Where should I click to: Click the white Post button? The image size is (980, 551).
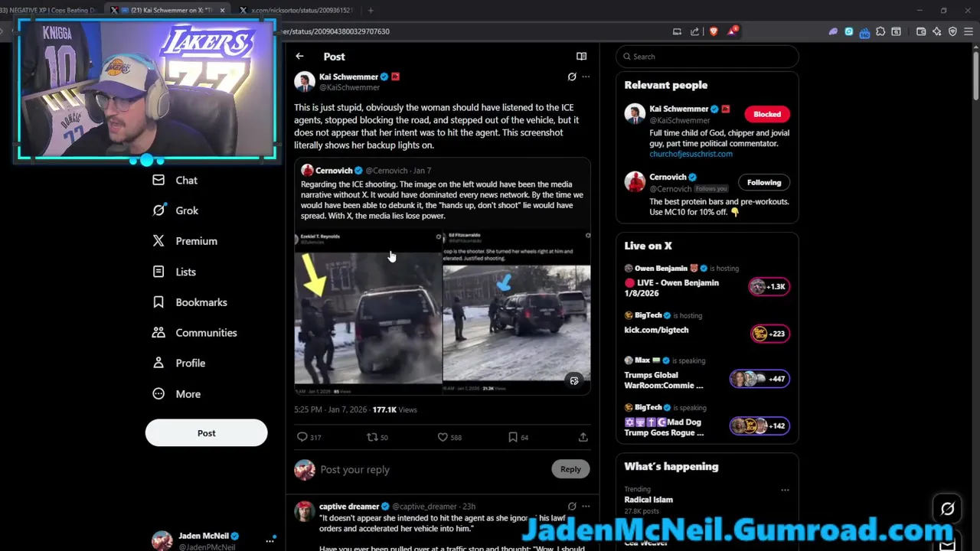pyautogui.click(x=206, y=433)
